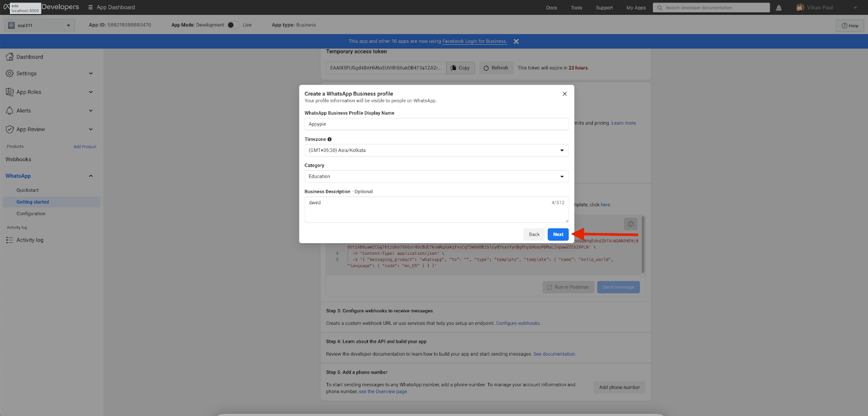Select Quickstart under WhatsApp

point(28,190)
